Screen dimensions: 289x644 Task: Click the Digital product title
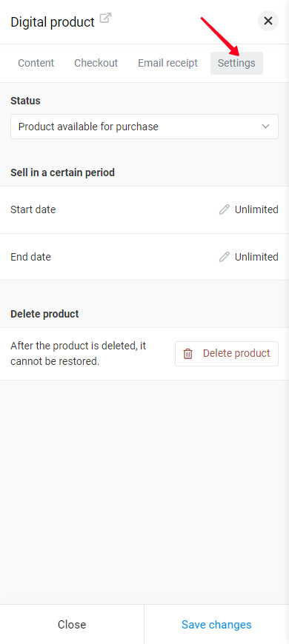point(53,22)
